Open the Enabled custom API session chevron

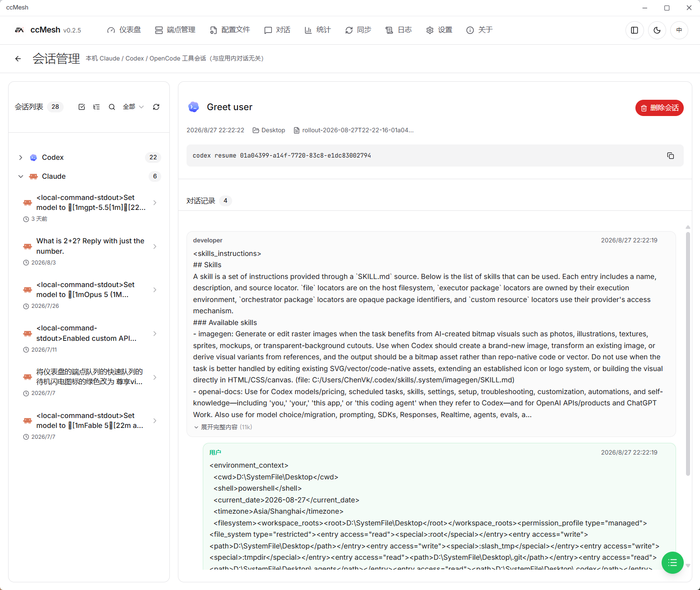pos(155,334)
